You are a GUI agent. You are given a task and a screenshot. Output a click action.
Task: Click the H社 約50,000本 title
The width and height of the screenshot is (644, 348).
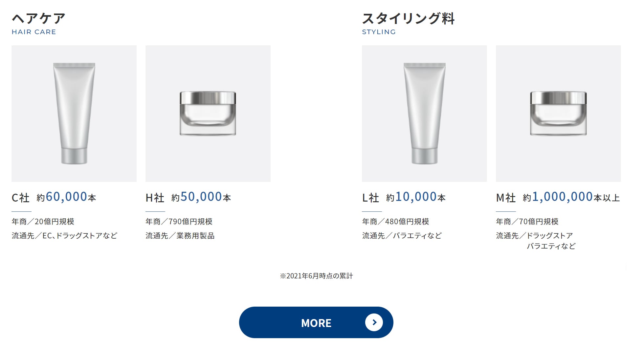(x=188, y=197)
